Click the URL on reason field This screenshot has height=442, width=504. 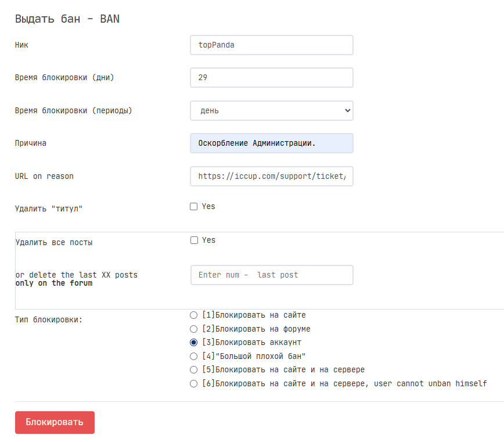click(271, 176)
